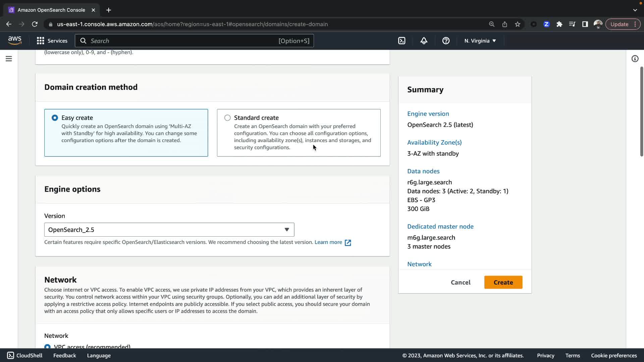Select VPC access radio button
The image size is (644, 362).
coord(47,346)
